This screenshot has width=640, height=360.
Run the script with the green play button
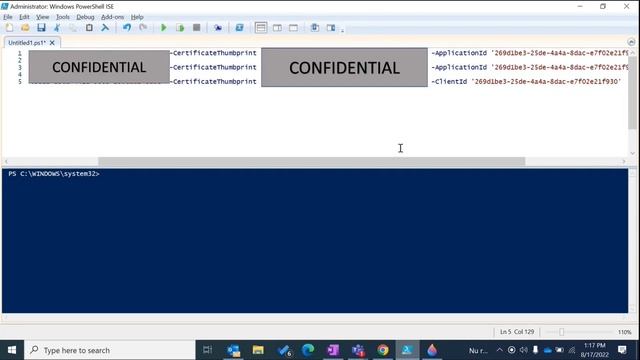[x=164, y=28]
